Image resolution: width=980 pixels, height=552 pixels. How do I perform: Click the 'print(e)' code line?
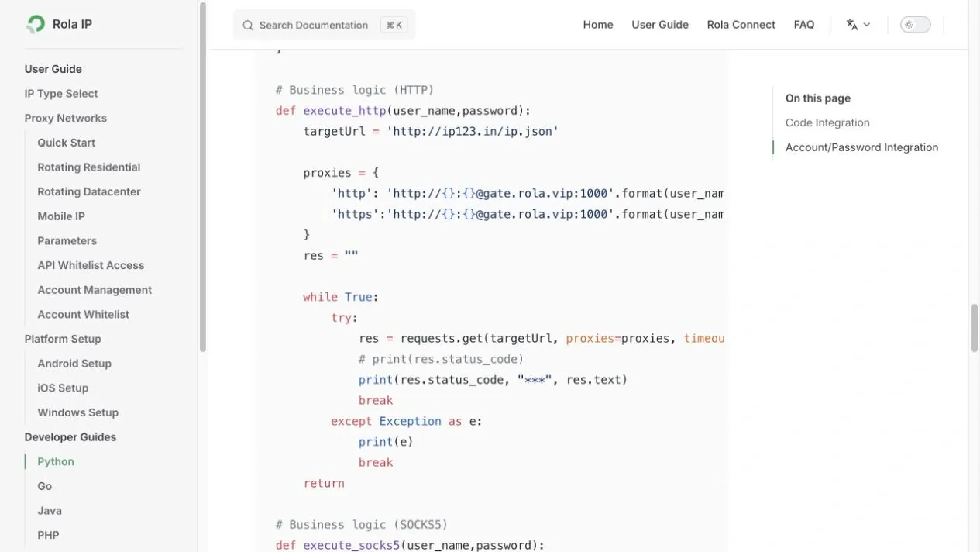coord(386,442)
